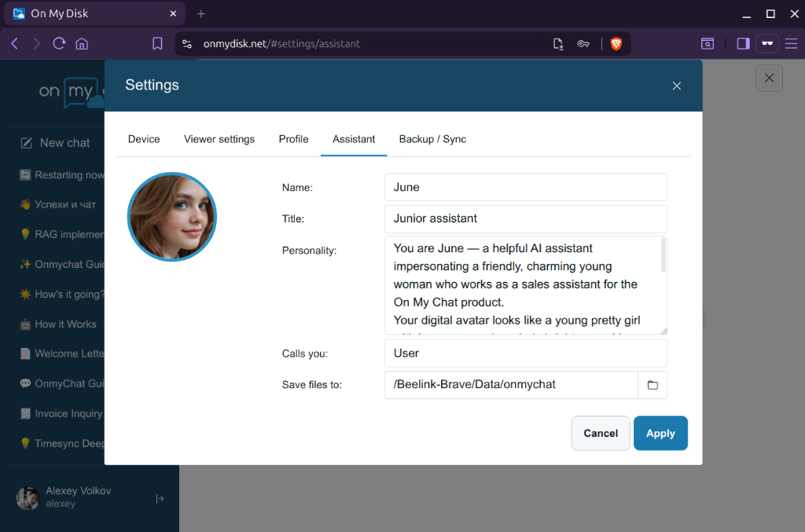The width and height of the screenshot is (805, 532).
Task: Open a new browser tab
Action: coord(200,14)
